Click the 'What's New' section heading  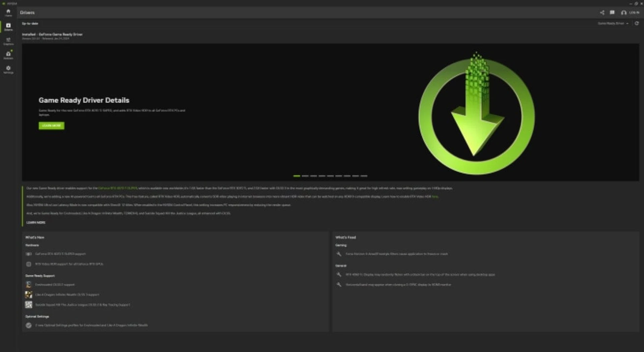[x=35, y=237]
